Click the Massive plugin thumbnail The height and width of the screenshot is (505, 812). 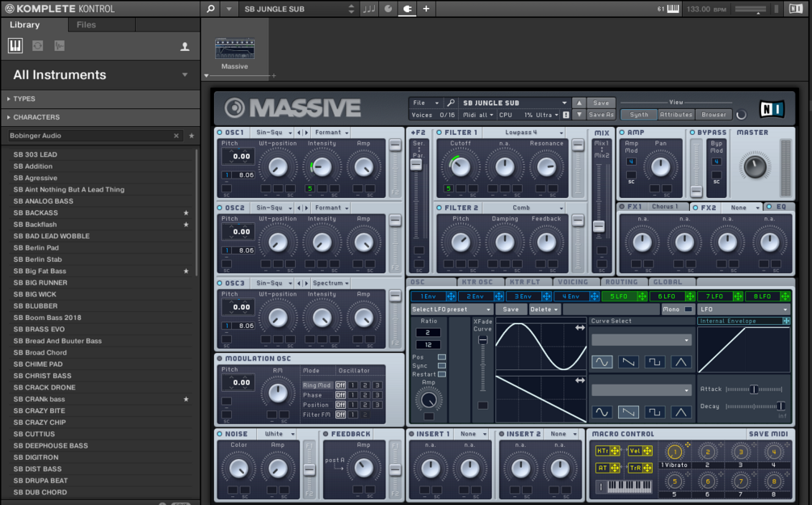point(234,48)
